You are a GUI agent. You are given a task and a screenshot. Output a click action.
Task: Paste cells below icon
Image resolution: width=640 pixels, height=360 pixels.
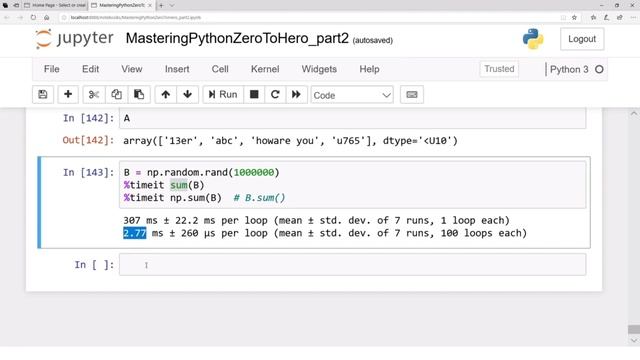click(x=139, y=95)
